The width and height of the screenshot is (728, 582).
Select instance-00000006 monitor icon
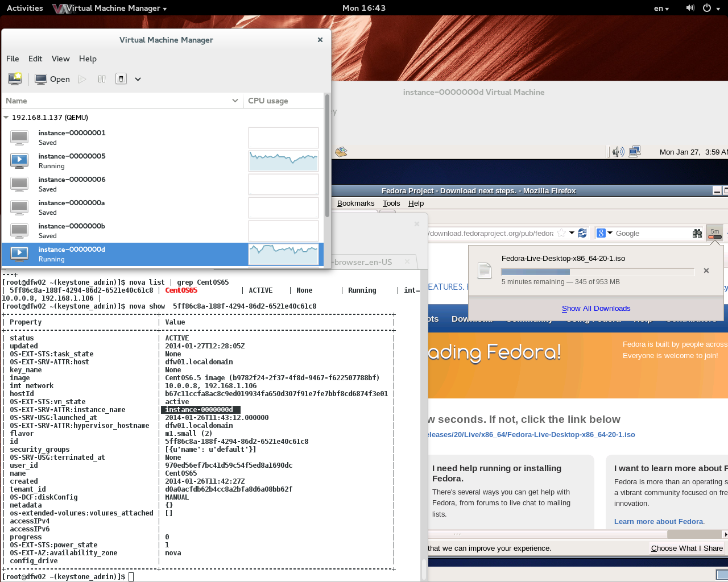[x=19, y=184]
